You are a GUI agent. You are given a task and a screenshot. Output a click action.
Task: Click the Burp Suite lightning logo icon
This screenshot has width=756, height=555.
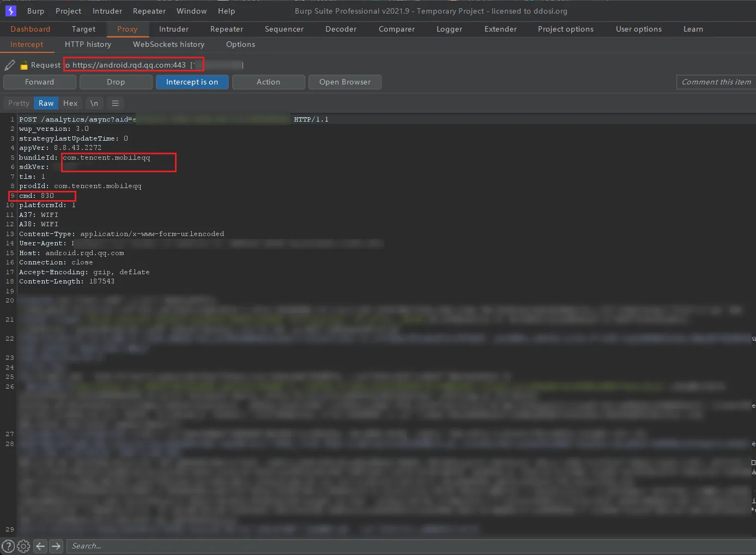click(x=11, y=11)
